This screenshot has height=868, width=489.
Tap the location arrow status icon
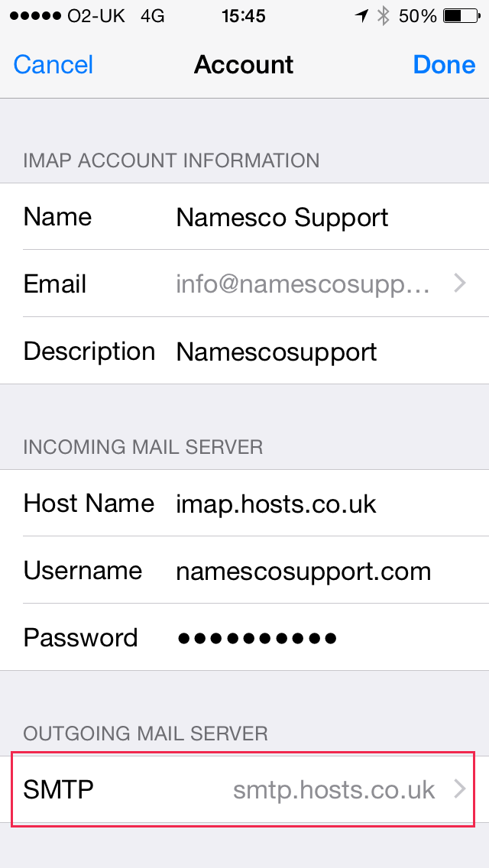(x=361, y=17)
